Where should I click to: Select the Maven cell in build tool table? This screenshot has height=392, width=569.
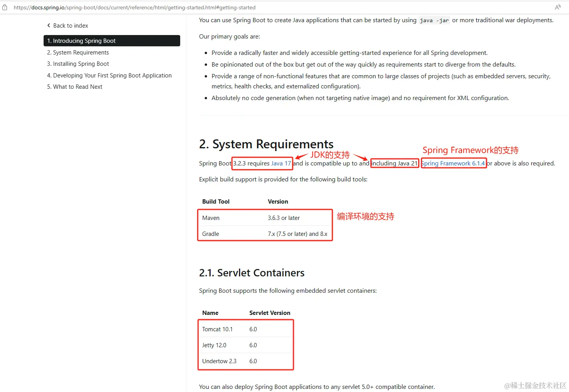click(211, 218)
